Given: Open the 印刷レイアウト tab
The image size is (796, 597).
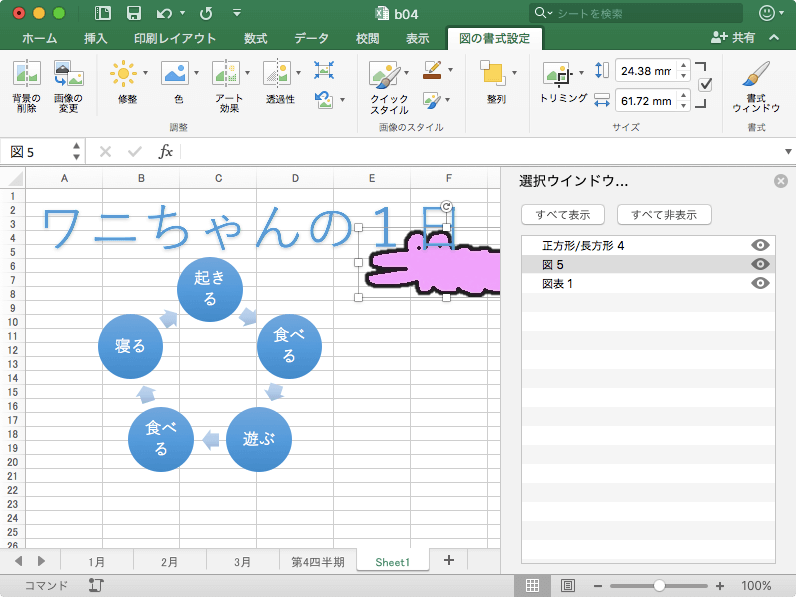Looking at the screenshot, I should click(175, 38).
